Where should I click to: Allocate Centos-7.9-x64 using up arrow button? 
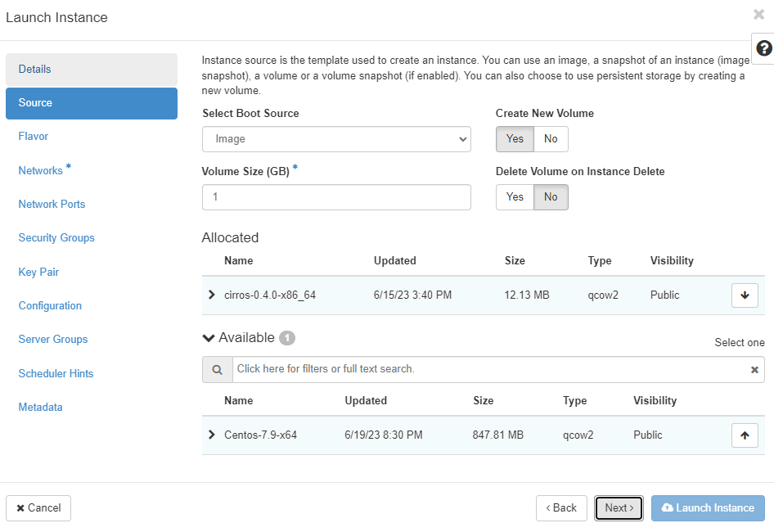click(744, 435)
